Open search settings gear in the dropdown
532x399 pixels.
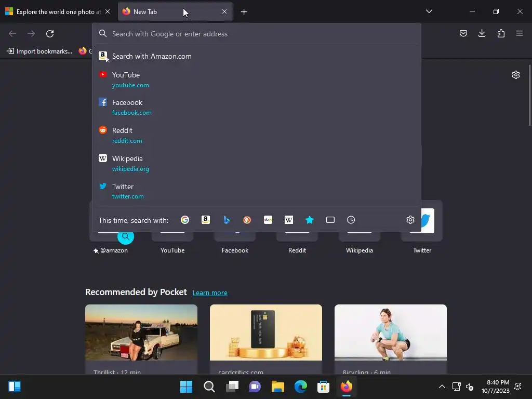(410, 220)
